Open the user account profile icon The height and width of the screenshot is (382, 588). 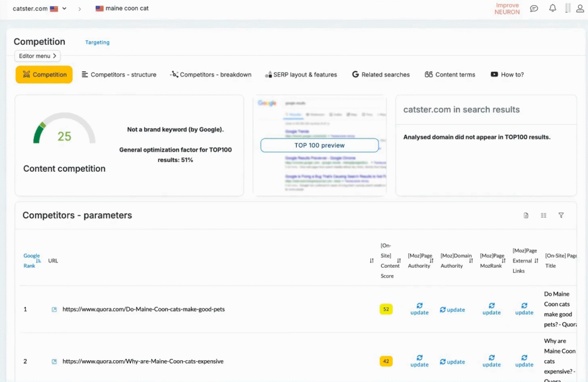click(x=580, y=8)
